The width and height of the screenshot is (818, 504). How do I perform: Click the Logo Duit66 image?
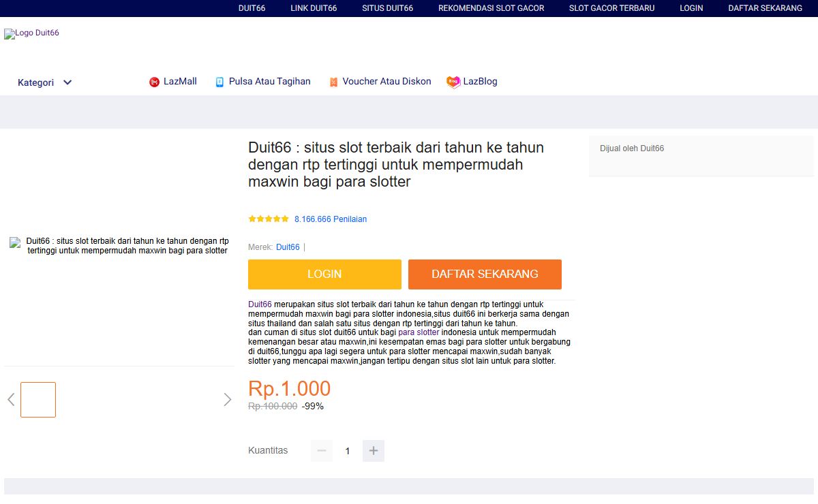click(31, 33)
